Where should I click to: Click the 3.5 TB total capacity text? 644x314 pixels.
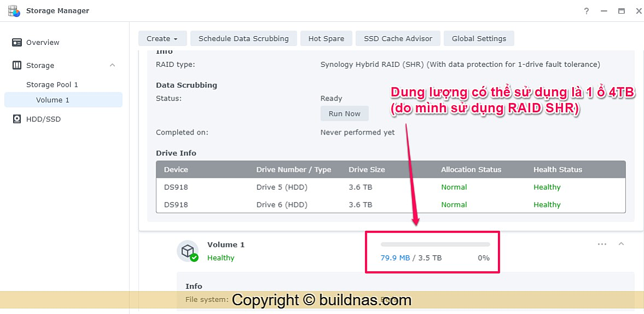pos(430,258)
